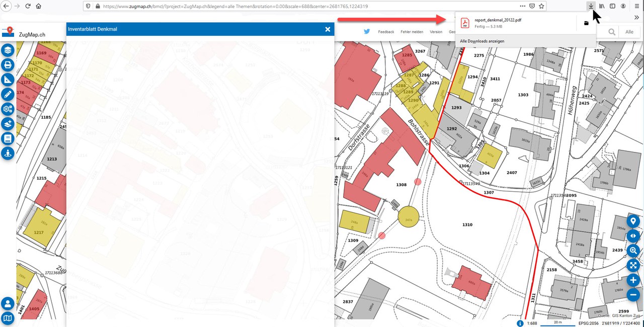Click the blue info icon
The width and height of the screenshot is (644, 327).
click(520, 323)
